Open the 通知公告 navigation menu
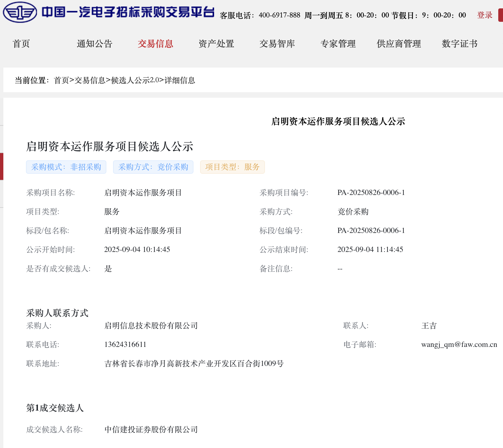 coord(95,44)
